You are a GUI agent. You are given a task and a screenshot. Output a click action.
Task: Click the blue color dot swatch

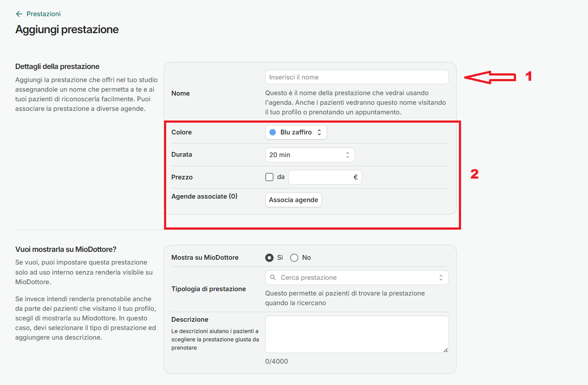(x=273, y=132)
